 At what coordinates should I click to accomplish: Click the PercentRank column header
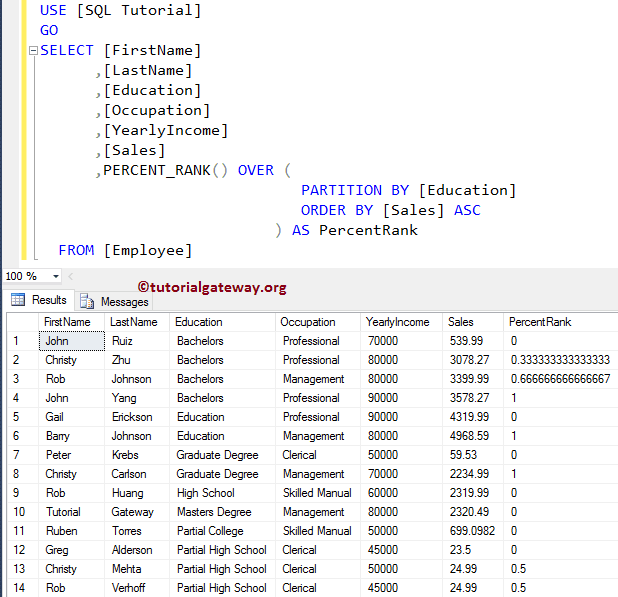(560, 322)
